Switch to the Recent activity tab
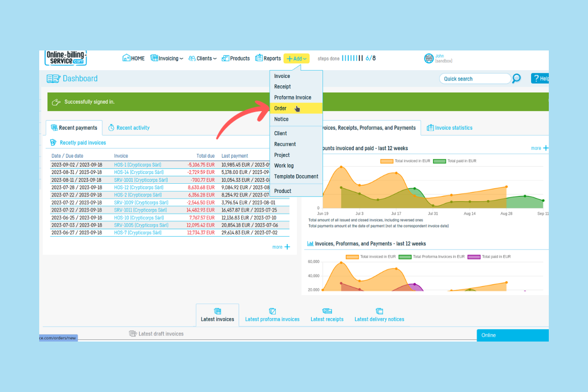Viewport: 588px width, 392px height. [129, 128]
